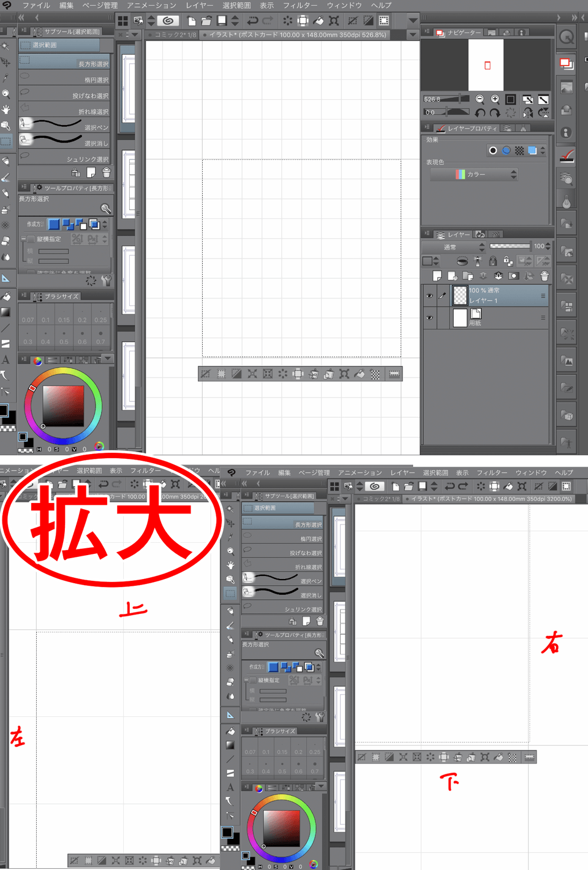
Task: Click Deselect on 526.8% window selection launcher
Action: pos(205,374)
